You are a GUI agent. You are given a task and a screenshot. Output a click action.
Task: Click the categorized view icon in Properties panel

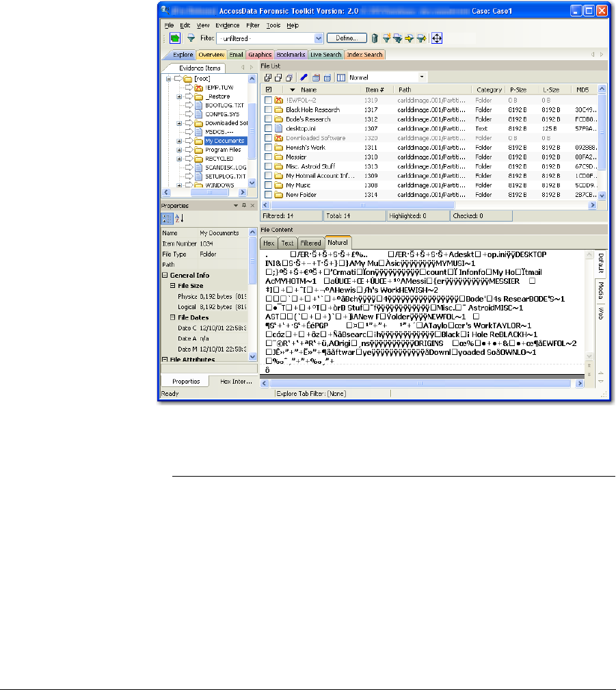tap(168, 218)
